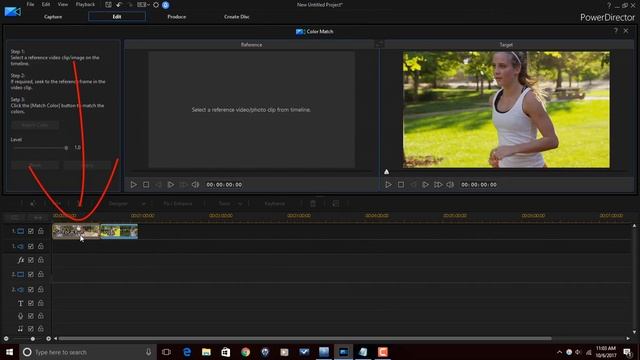Click the Target preview playhead marker
Screen dimensions: 640x360
[387, 172]
